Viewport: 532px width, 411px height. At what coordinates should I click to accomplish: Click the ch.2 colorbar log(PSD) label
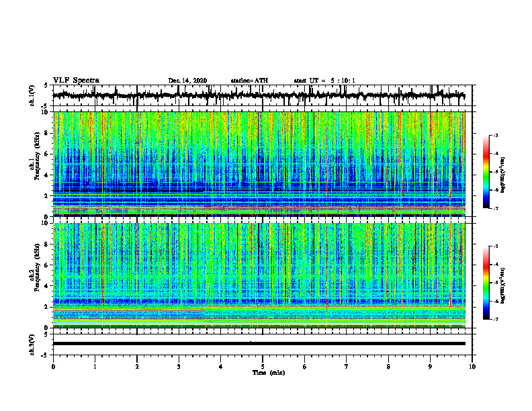(x=502, y=285)
